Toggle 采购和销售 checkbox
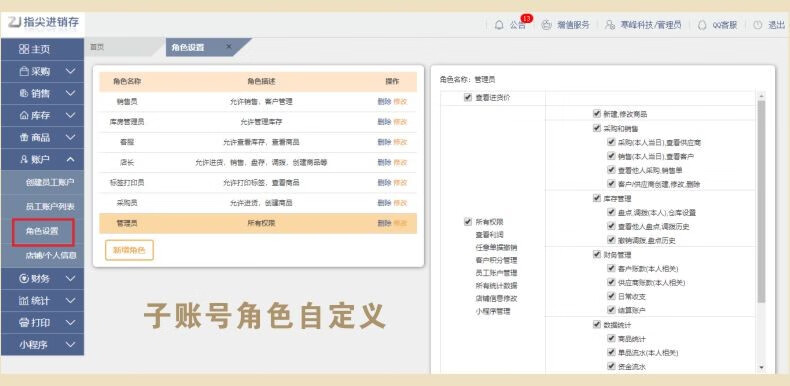Viewport: 790px width, 386px height. coord(597,128)
